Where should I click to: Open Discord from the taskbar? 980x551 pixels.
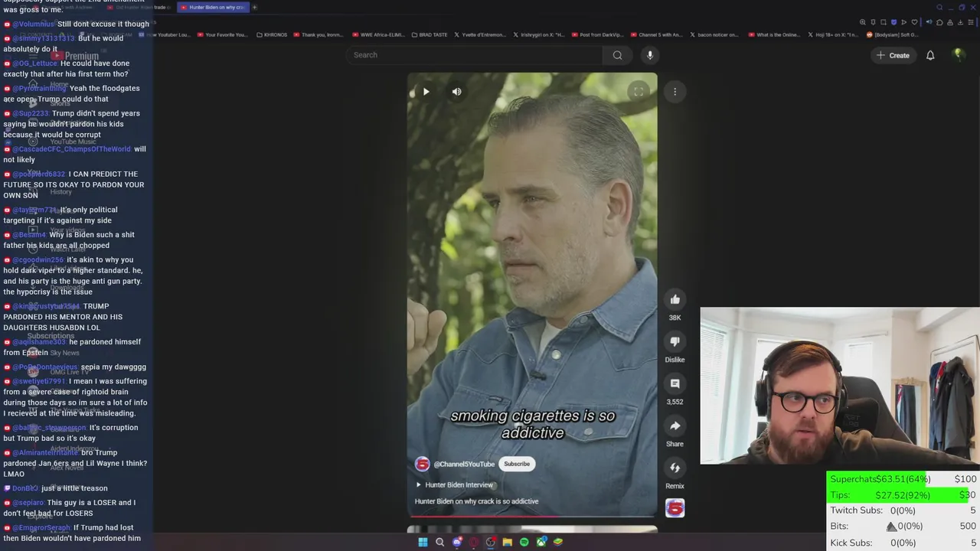pyautogui.click(x=457, y=542)
